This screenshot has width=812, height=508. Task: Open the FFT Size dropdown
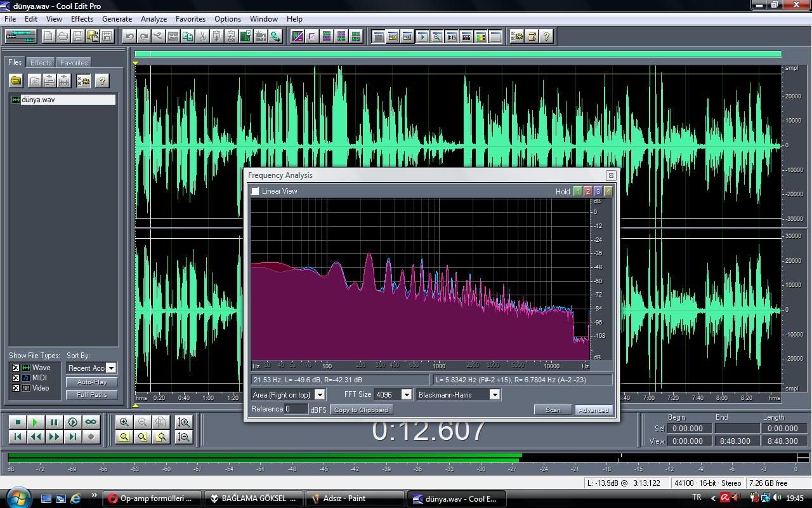(406, 395)
